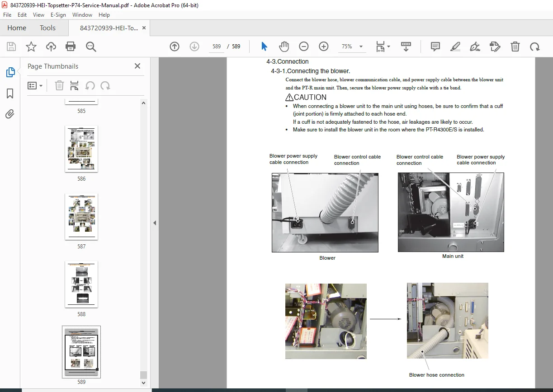553x392 pixels.
Task: Click the page number field showing 589
Action: point(216,47)
